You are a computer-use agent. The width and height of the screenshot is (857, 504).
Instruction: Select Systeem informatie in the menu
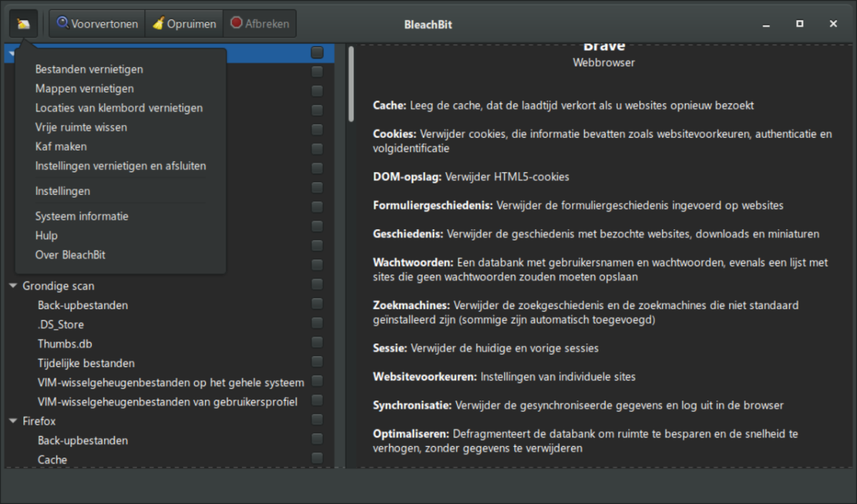click(81, 216)
